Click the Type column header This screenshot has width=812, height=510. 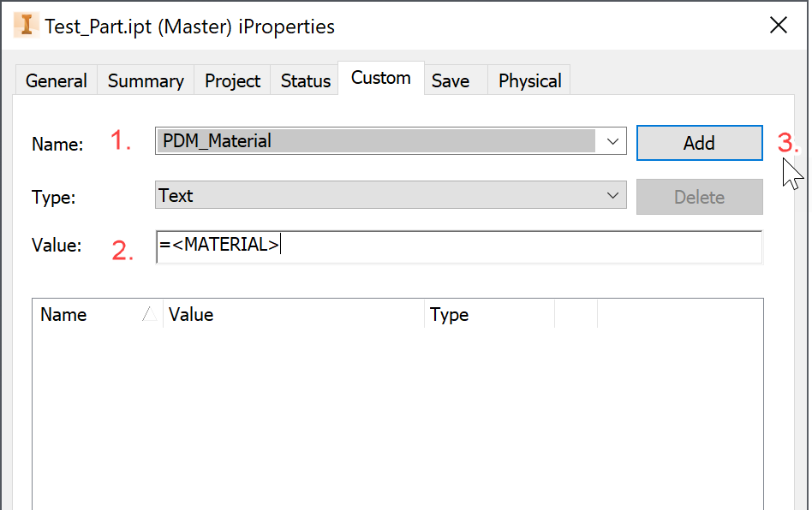pyautogui.click(x=488, y=314)
